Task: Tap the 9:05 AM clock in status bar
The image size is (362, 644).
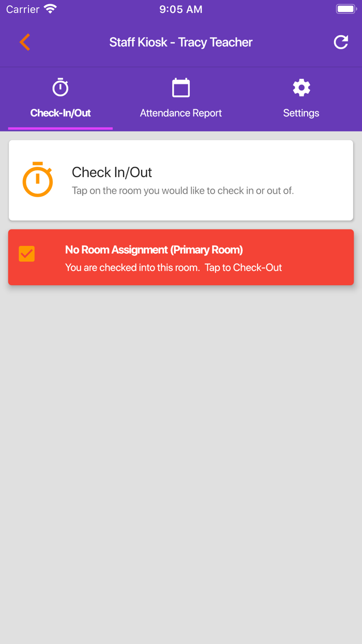Action: (181, 9)
